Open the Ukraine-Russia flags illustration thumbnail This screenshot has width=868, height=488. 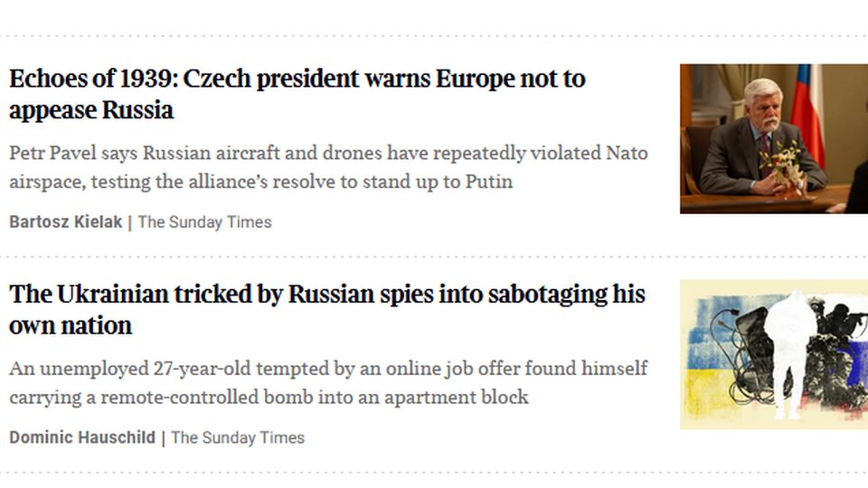click(773, 354)
